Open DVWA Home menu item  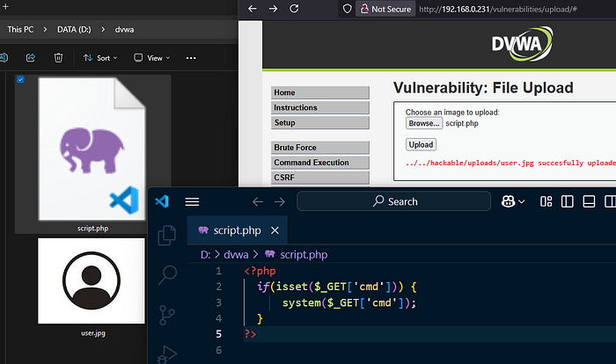(320, 92)
